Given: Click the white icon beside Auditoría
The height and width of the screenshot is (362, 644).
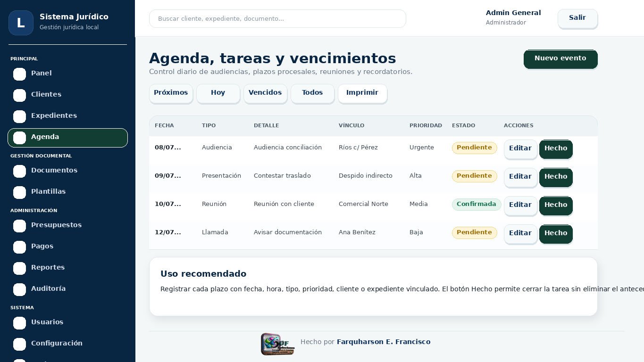Looking at the screenshot, I should 19,289.
